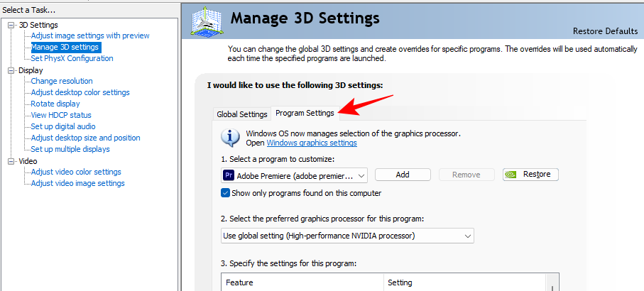Screen dimensions: 644x291
Task: Collapse the Video tree node
Action: pyautogui.click(x=11, y=161)
